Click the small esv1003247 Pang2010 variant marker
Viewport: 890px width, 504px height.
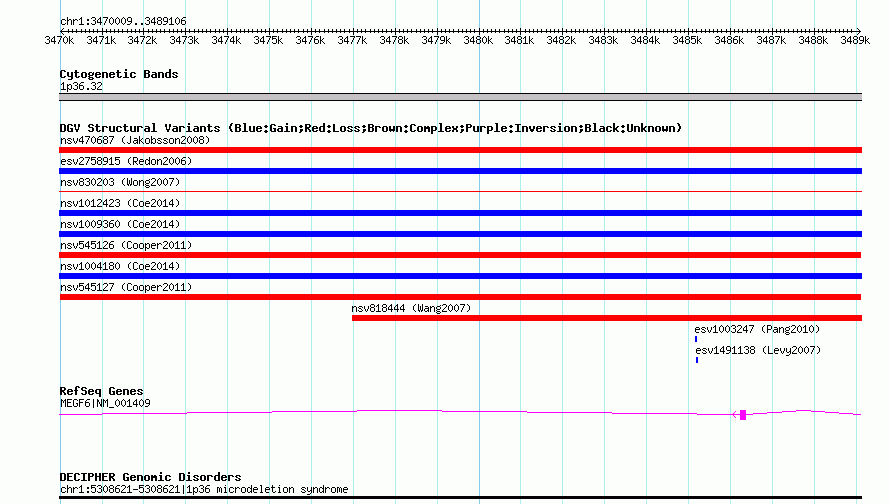click(696, 339)
